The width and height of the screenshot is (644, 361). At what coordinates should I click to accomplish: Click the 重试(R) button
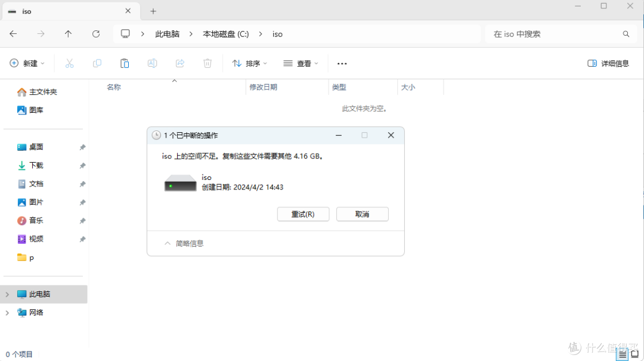tap(303, 214)
